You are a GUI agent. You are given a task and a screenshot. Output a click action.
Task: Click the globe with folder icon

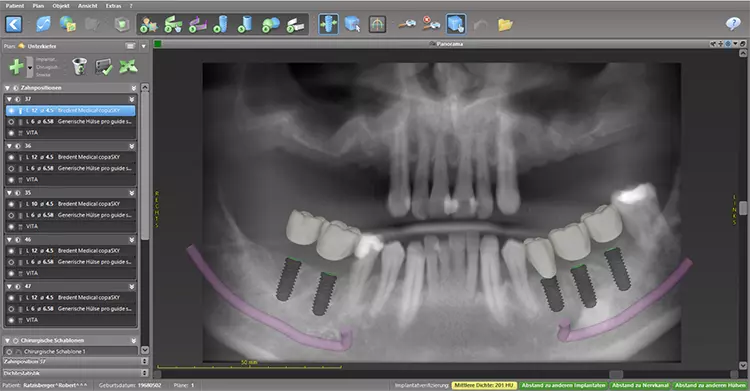click(68, 24)
